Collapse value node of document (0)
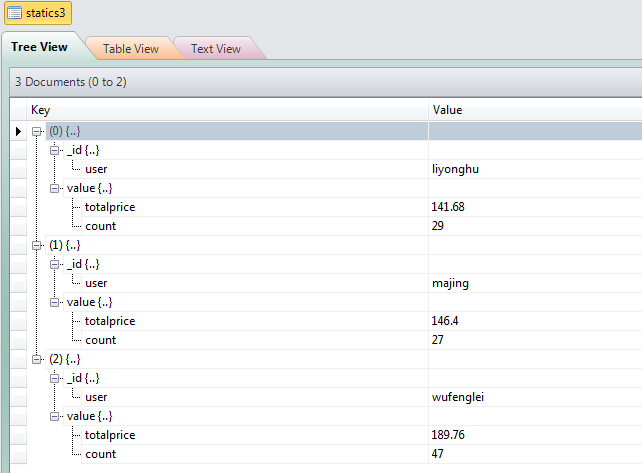The height and width of the screenshot is (473, 642). [x=54, y=188]
